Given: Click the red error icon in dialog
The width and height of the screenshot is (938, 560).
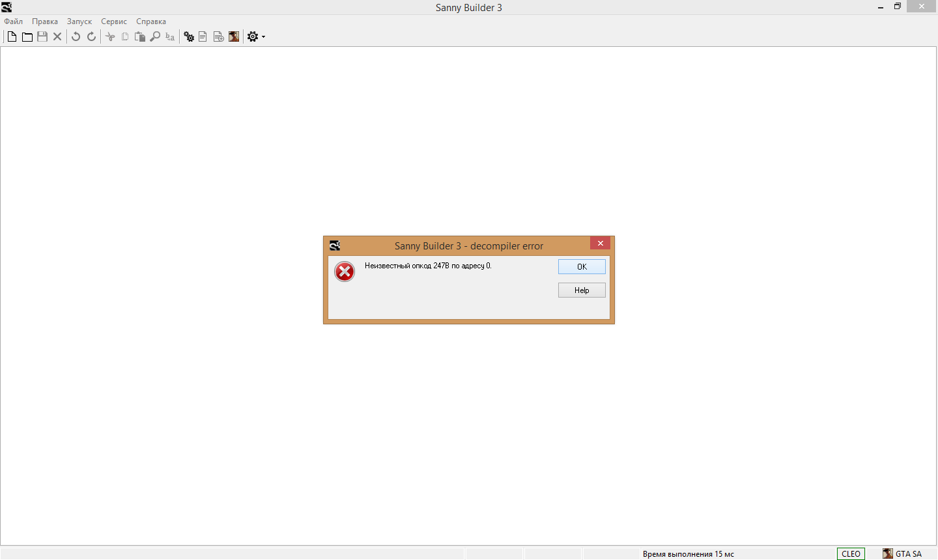Looking at the screenshot, I should click(x=345, y=271).
